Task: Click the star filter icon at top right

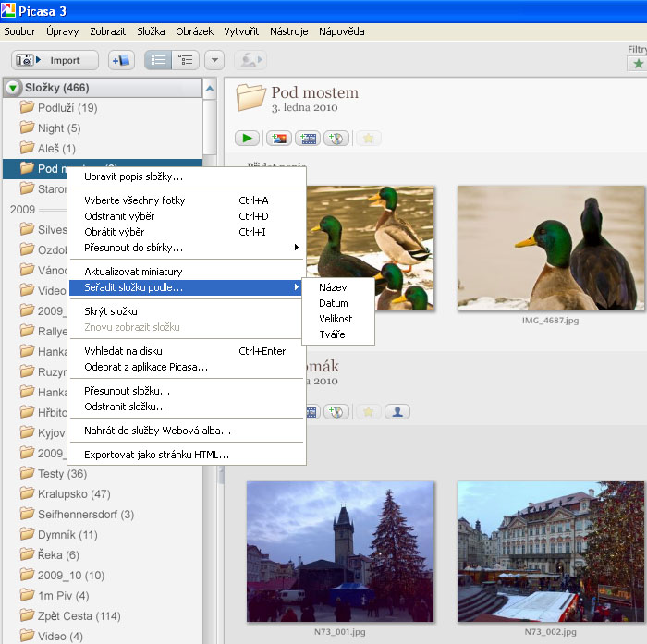Action: 636,64
